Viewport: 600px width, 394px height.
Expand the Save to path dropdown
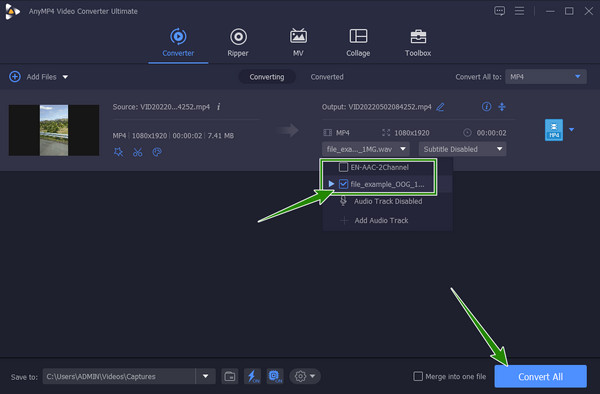click(205, 376)
